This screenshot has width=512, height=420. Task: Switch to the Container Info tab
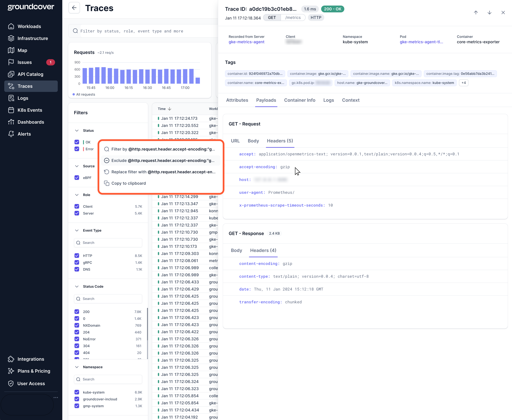pos(299,100)
